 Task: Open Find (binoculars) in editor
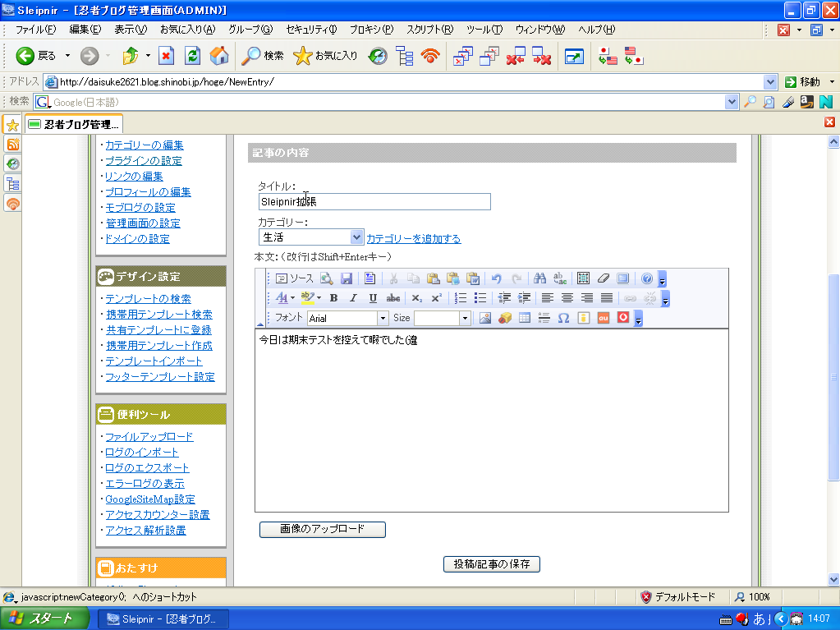tap(539, 278)
